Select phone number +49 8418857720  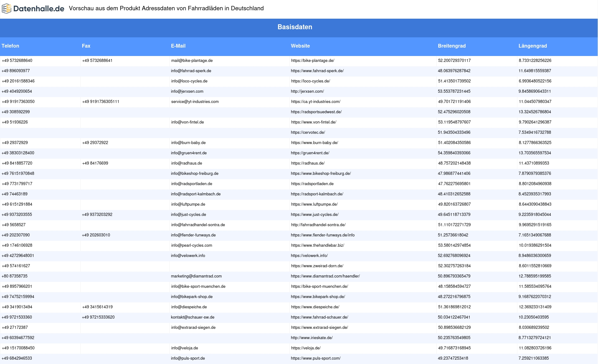point(17,163)
